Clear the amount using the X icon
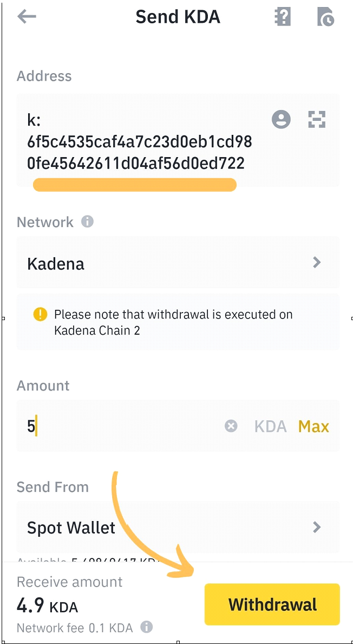The height and width of the screenshot is (644, 353). pyautogui.click(x=231, y=426)
